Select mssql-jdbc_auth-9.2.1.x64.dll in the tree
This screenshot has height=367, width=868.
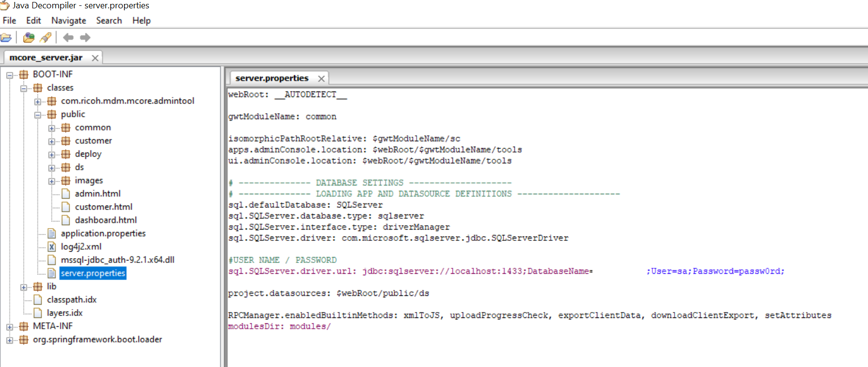click(x=117, y=260)
